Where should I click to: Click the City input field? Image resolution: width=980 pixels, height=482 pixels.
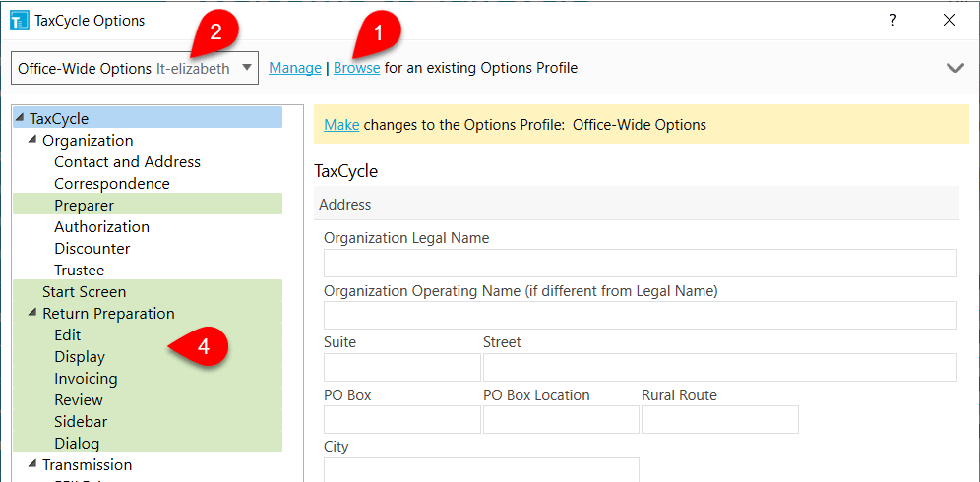[481, 470]
